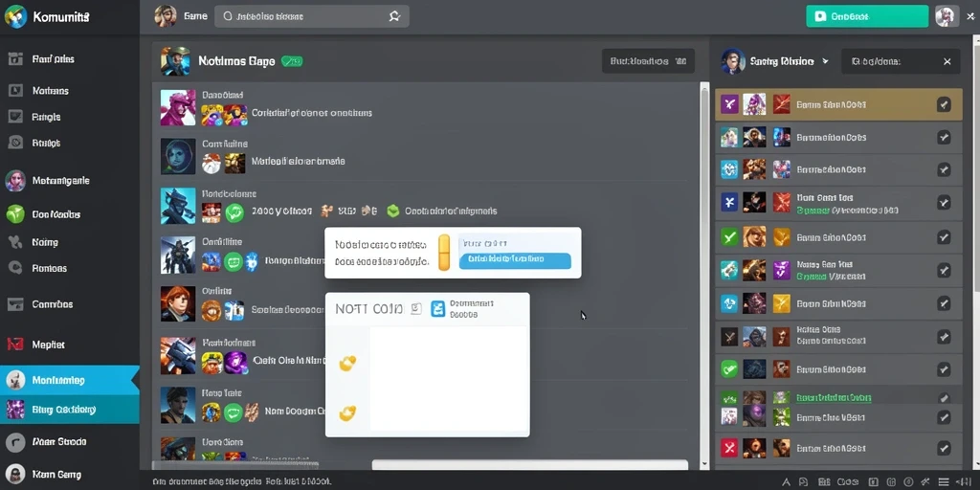Toggle the checkbox on the highlighted gold row
980x490 pixels.
tap(944, 105)
